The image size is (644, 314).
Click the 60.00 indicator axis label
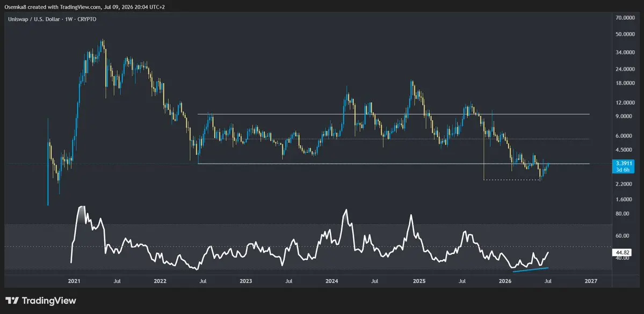point(623,236)
